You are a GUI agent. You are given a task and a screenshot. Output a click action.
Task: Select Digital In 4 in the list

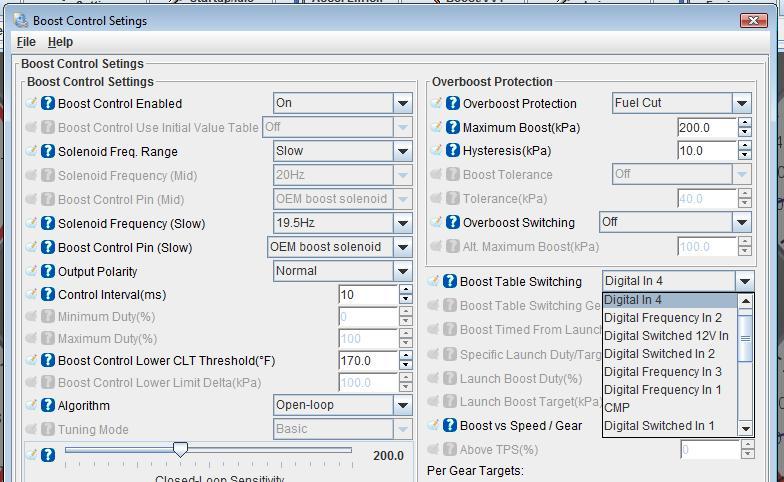point(670,300)
